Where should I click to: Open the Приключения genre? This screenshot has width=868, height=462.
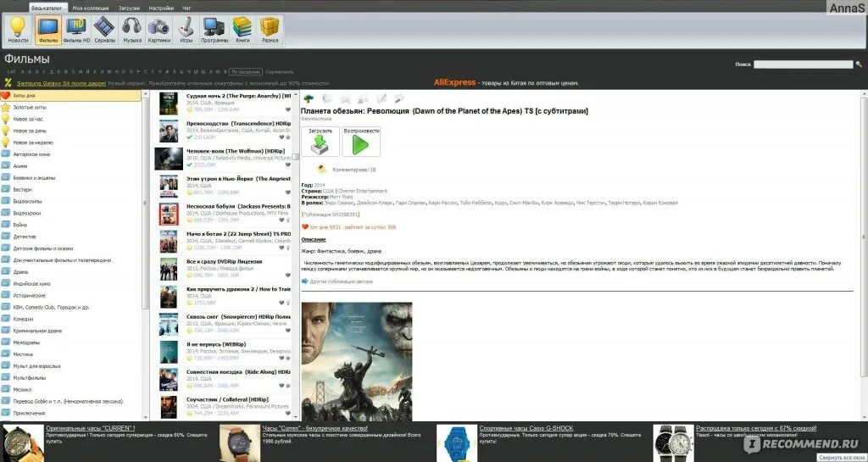[x=71, y=413]
